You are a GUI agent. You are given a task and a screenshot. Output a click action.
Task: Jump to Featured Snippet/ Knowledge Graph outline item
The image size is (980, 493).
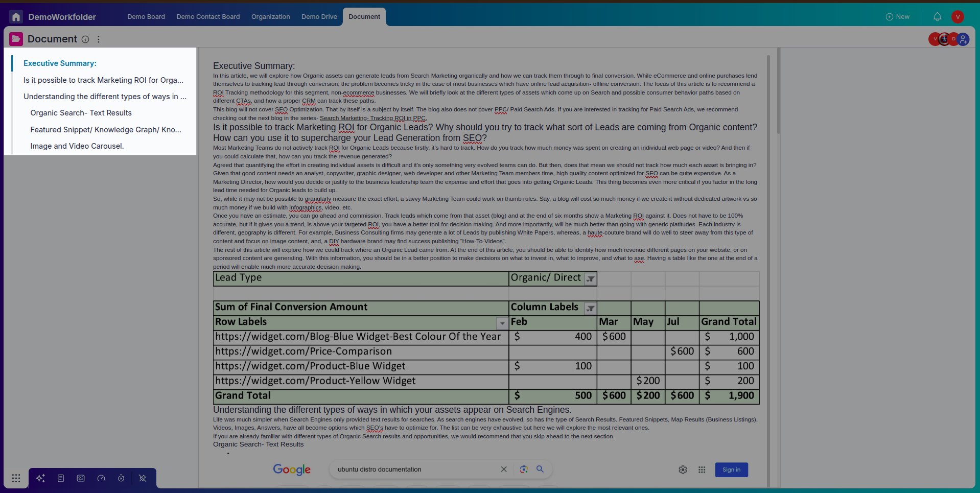tap(106, 130)
